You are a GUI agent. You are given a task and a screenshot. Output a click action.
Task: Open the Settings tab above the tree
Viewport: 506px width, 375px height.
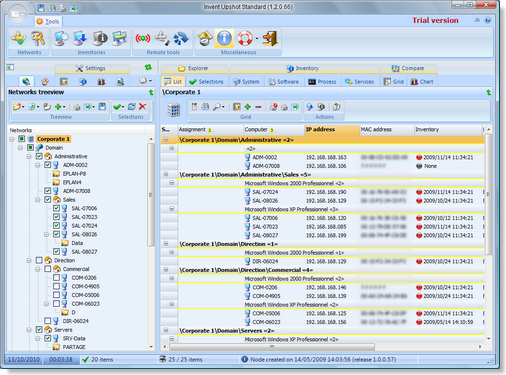pos(92,68)
